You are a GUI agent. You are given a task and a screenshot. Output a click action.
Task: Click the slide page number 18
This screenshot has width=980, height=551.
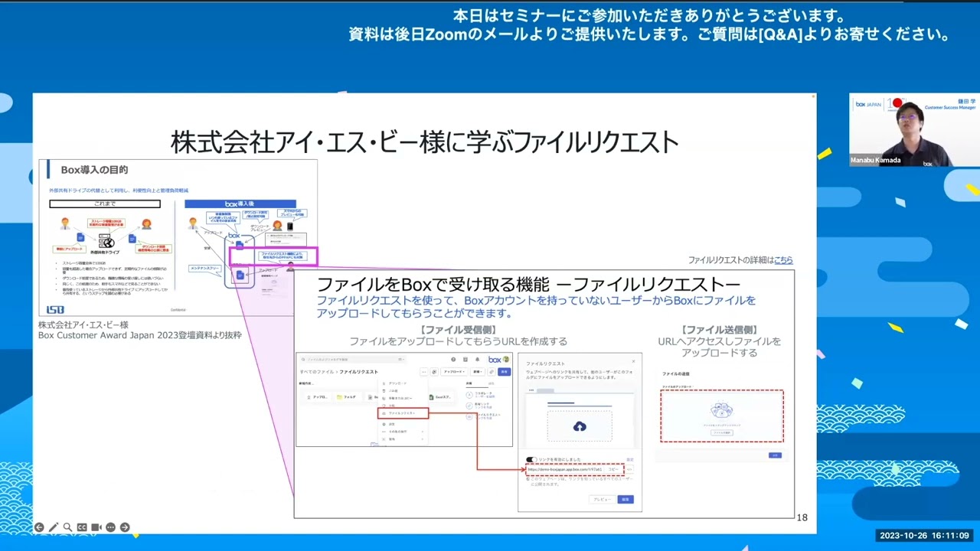coord(802,517)
